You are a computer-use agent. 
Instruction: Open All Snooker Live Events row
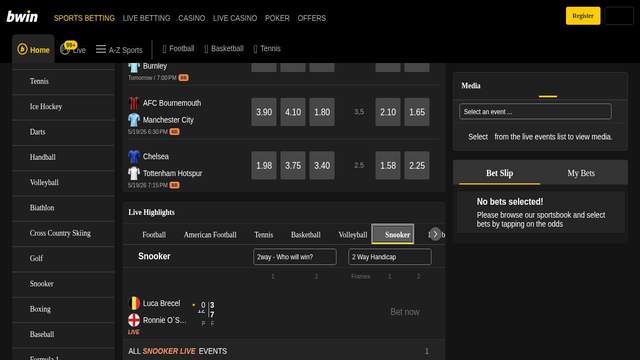[x=284, y=351]
